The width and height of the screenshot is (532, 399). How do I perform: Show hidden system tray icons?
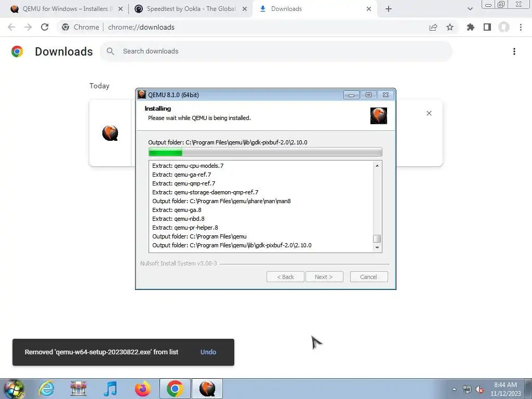[454, 389]
